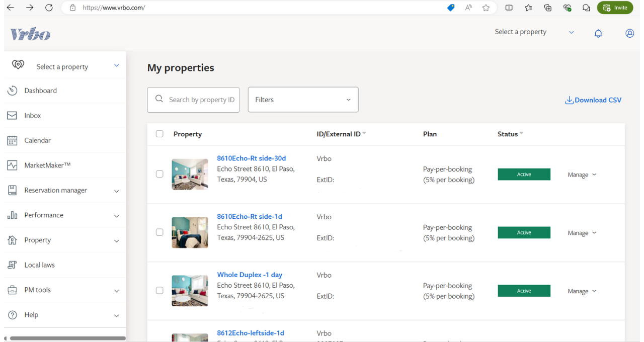Click the Property house icon
Viewport: 644px width, 342px height.
(x=12, y=240)
